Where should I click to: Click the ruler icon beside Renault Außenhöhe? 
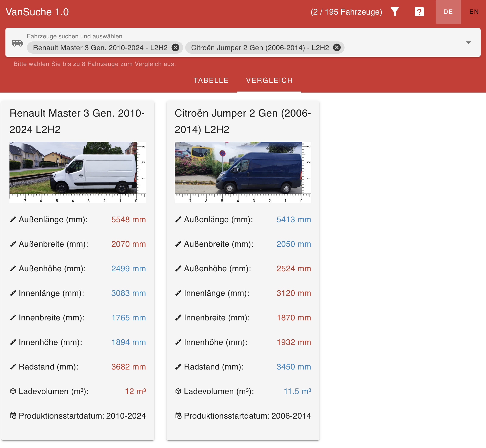(13, 269)
